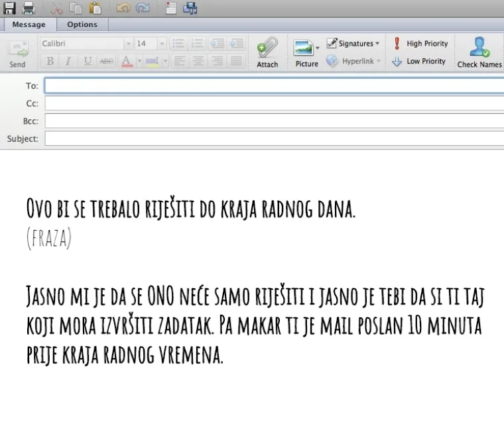This screenshot has height=432, width=504.
Task: Open the Signatures dropdown menu
Action: point(353,44)
